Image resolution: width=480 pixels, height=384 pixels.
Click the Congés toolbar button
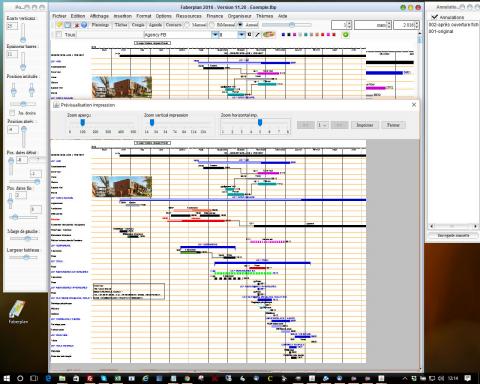coord(138,25)
